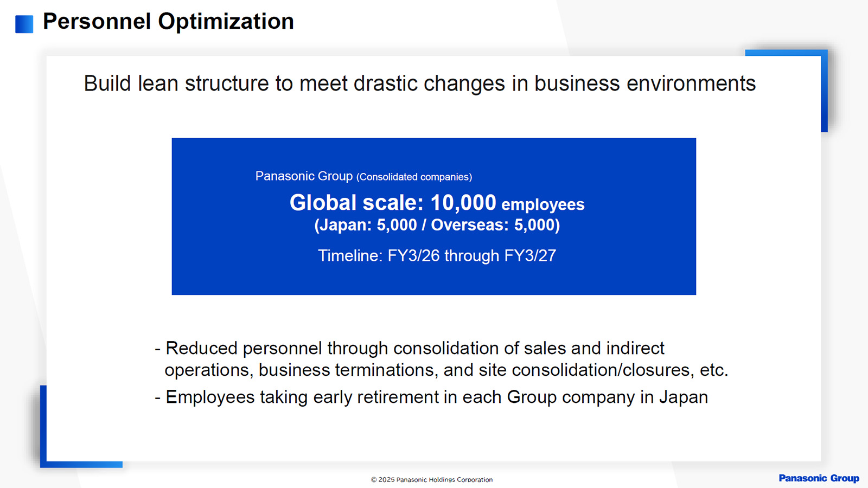The height and width of the screenshot is (488, 868).
Task: Click the "Panasonic Group" label in blue box
Action: [x=304, y=176]
